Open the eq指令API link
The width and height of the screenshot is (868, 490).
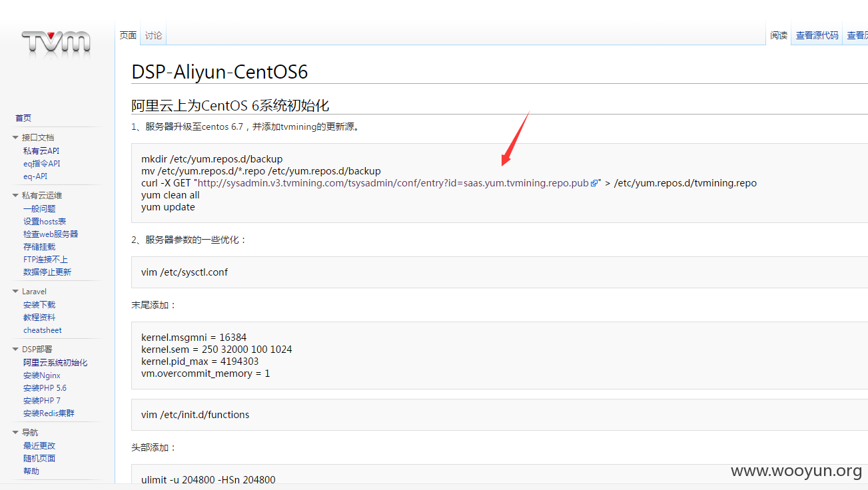pos(42,164)
